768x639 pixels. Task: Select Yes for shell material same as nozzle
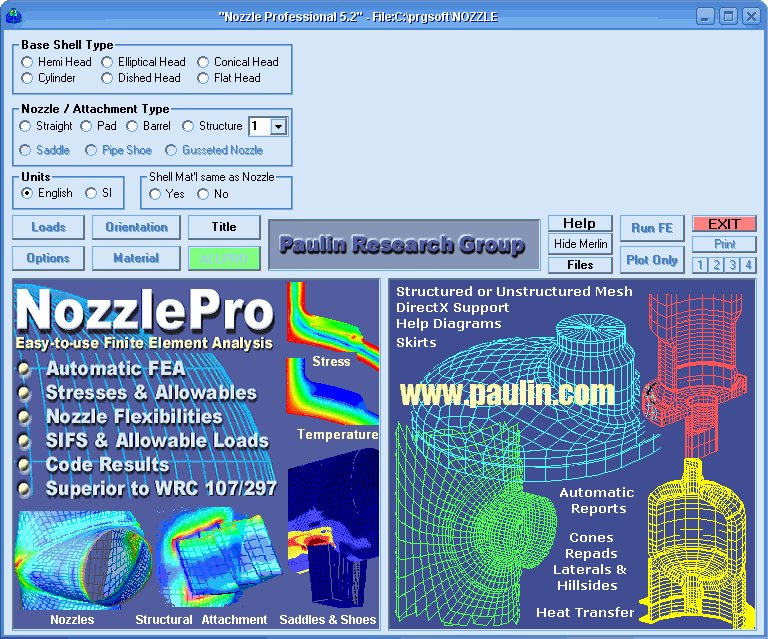click(x=155, y=194)
